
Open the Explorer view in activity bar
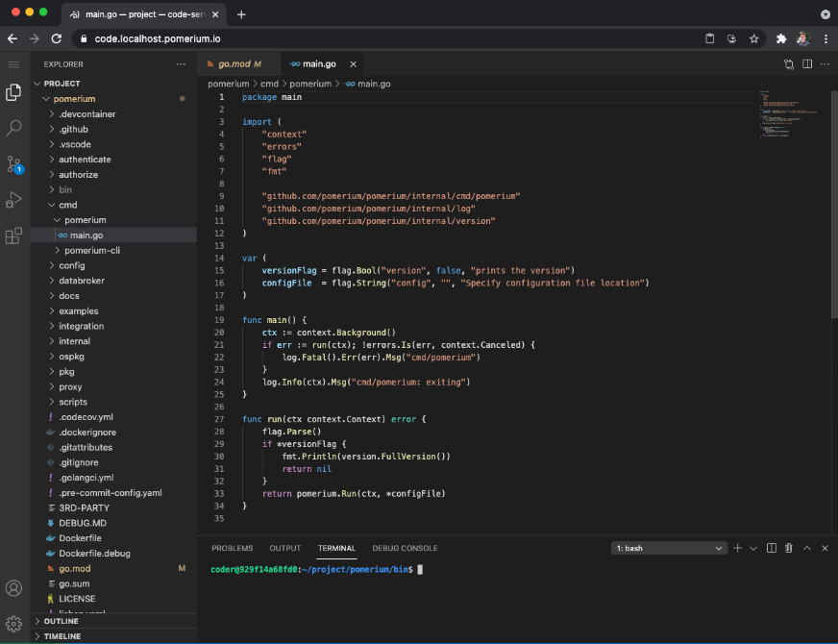[x=13, y=92]
